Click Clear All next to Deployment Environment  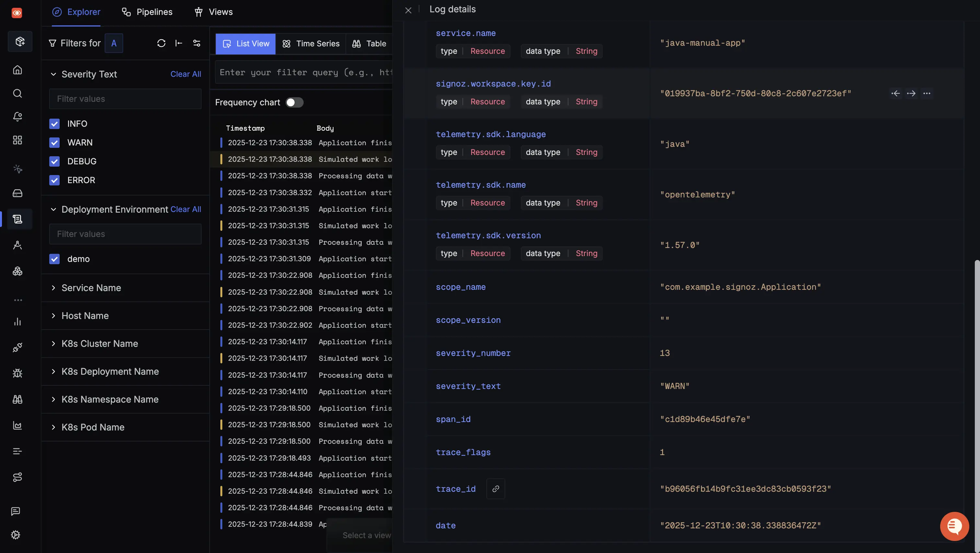[186, 209]
